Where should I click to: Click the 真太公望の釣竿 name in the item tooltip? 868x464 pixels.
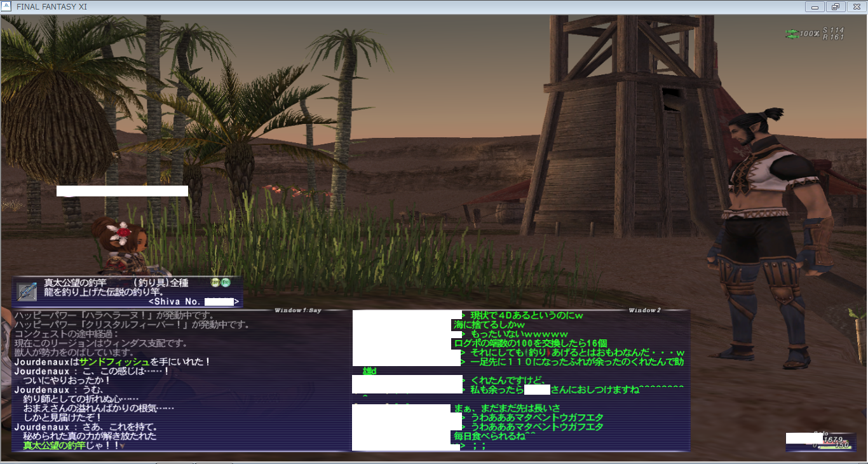point(74,283)
